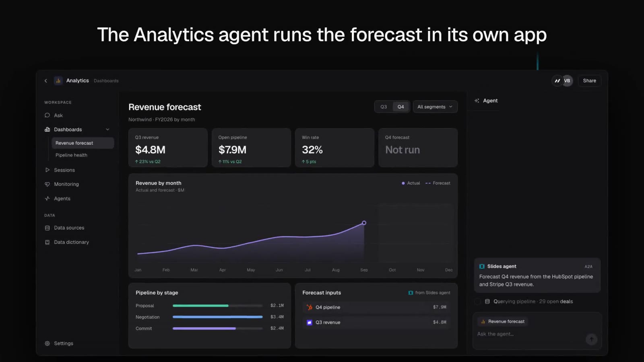Click the Q4 pipeline forecast input row
The height and width of the screenshot is (362, 644).
[x=376, y=307]
